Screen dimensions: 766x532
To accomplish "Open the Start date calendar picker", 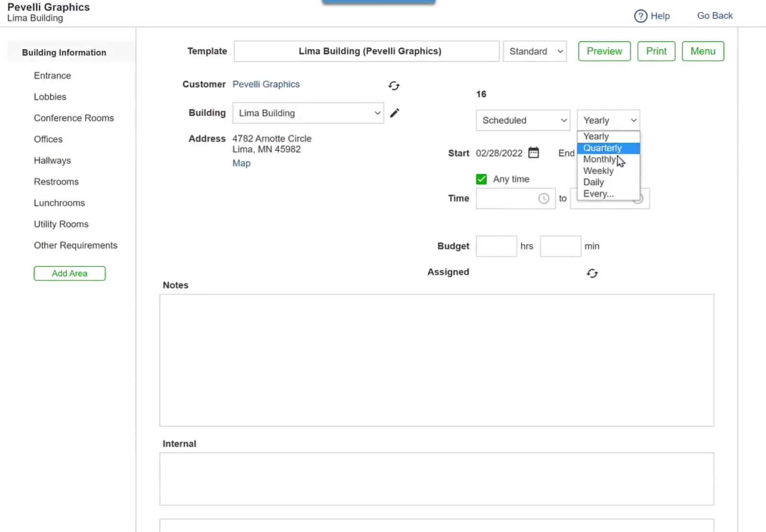I will tap(533, 153).
